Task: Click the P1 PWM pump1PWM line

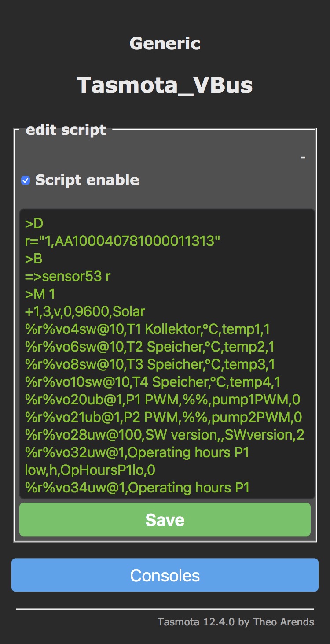Action: coord(163,400)
